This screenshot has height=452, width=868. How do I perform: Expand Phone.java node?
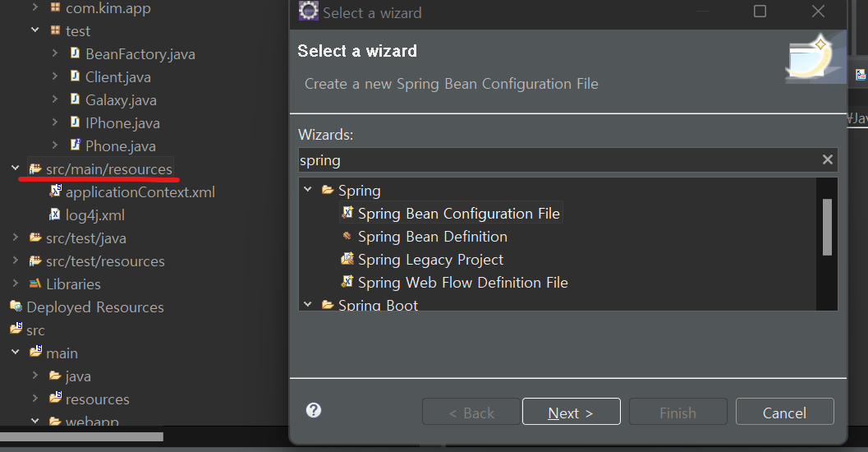[55, 145]
